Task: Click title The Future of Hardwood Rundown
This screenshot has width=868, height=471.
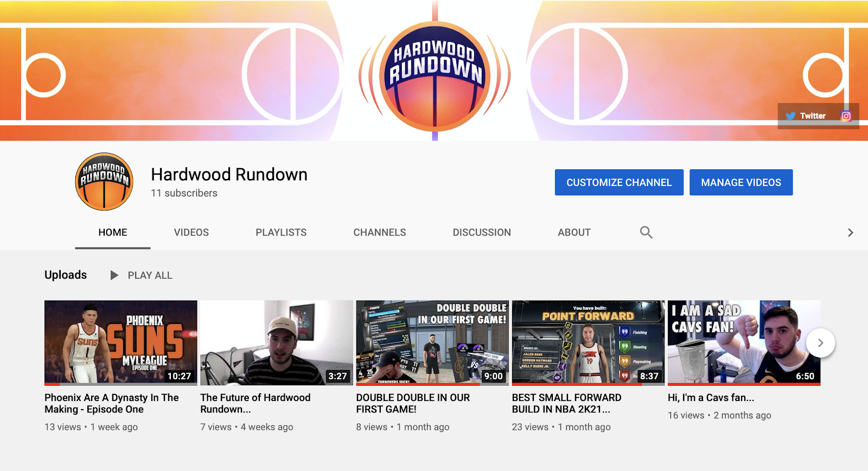Action: click(256, 403)
